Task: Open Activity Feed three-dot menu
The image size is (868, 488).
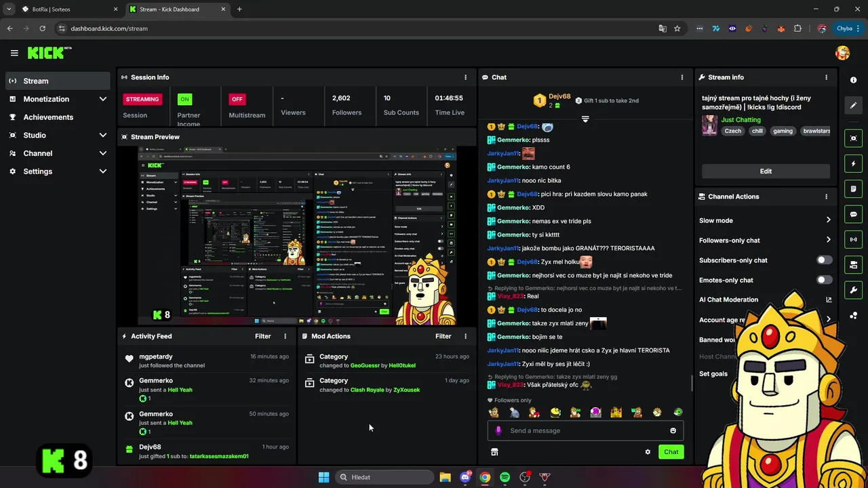Action: click(x=285, y=336)
